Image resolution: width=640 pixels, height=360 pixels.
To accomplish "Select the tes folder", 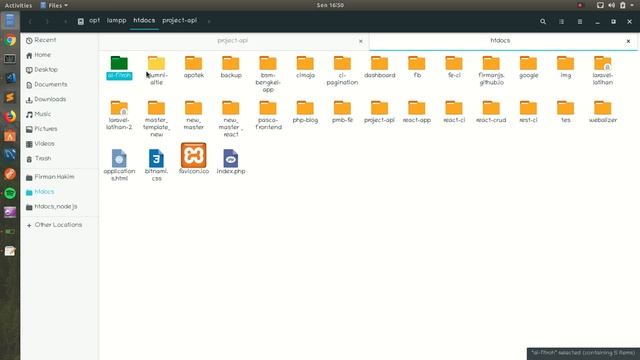I will [x=565, y=112].
